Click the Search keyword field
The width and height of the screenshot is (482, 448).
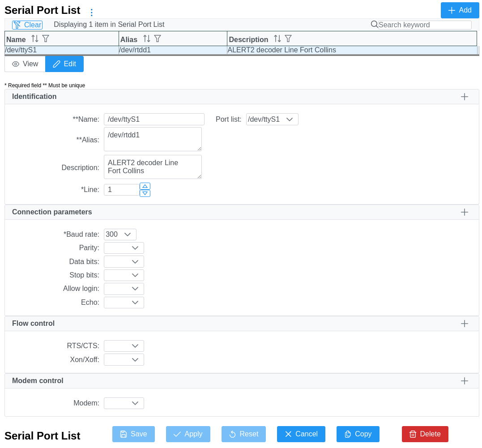click(424, 25)
